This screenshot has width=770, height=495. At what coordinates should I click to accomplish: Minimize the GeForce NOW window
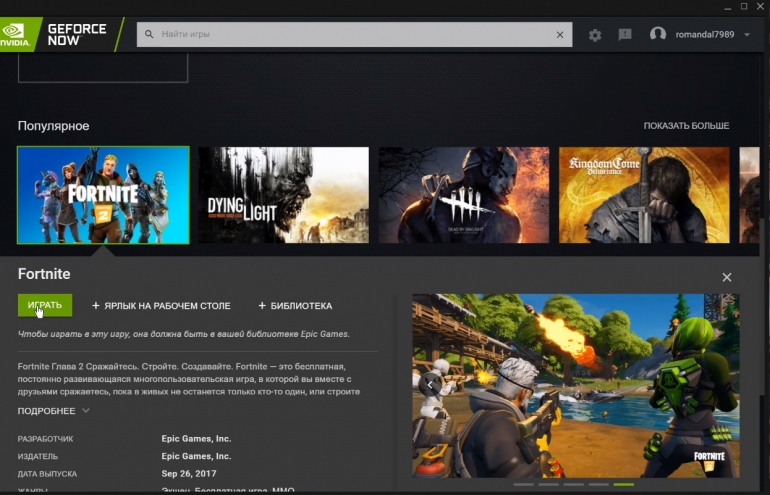point(728,7)
